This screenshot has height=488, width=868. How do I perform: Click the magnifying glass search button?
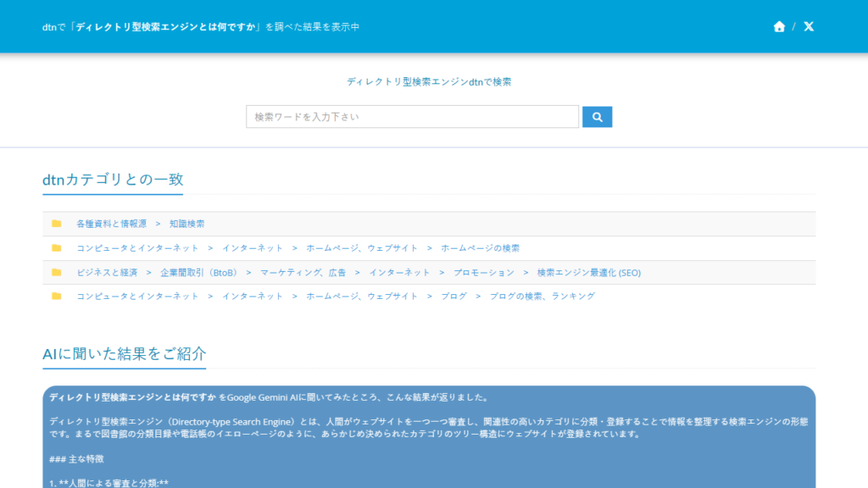tap(597, 116)
